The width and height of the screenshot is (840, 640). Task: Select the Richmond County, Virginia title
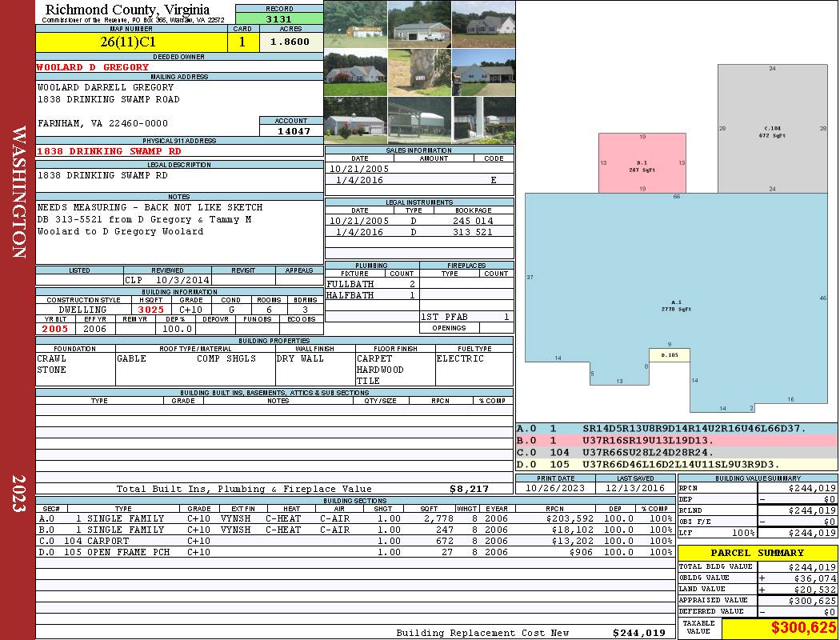[127, 9]
